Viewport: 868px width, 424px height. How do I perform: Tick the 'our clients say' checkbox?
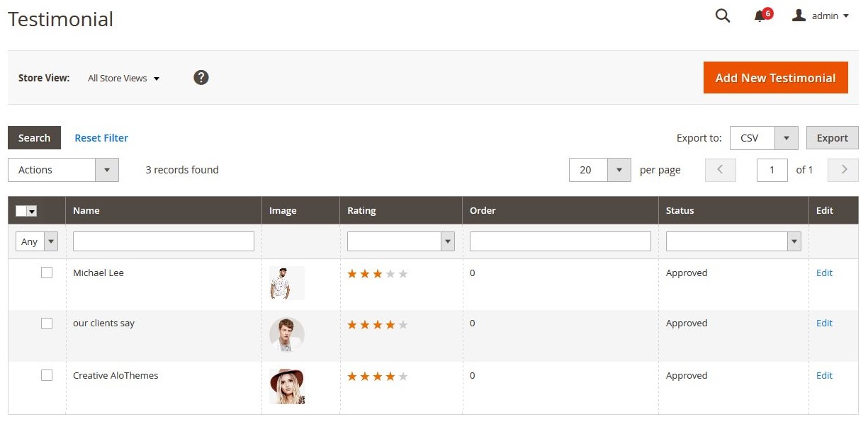point(47,323)
